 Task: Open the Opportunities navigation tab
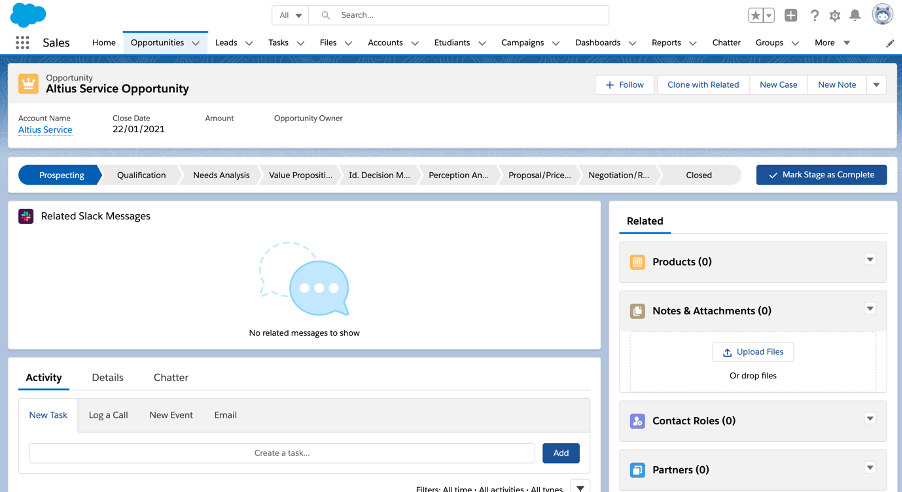(x=157, y=43)
